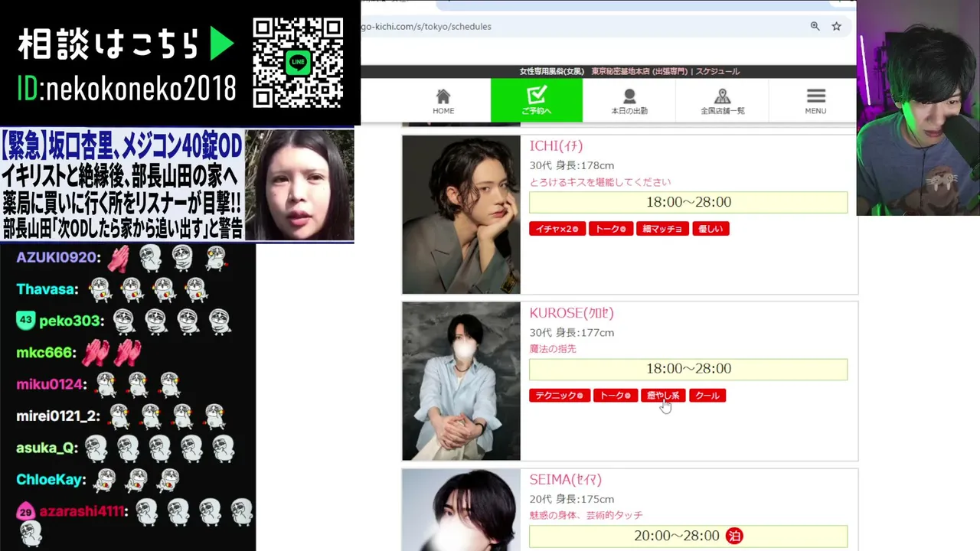
Task: Open the ご予約へ reservation tab
Action: (x=537, y=100)
